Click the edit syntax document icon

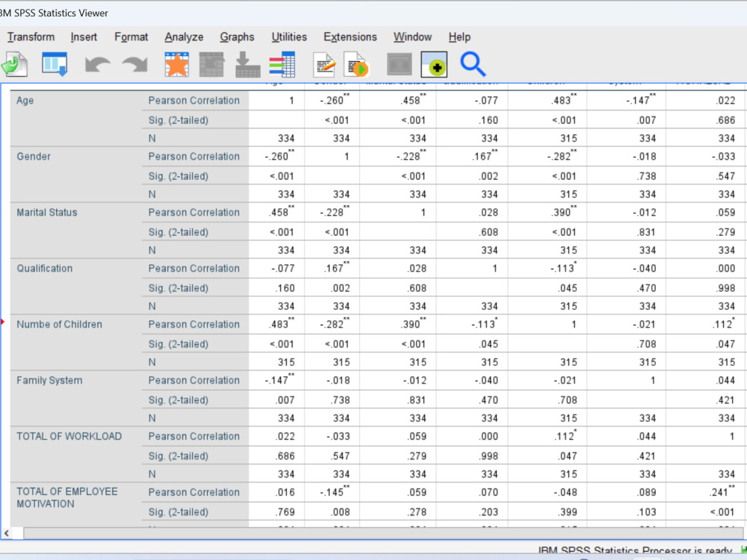click(x=323, y=64)
